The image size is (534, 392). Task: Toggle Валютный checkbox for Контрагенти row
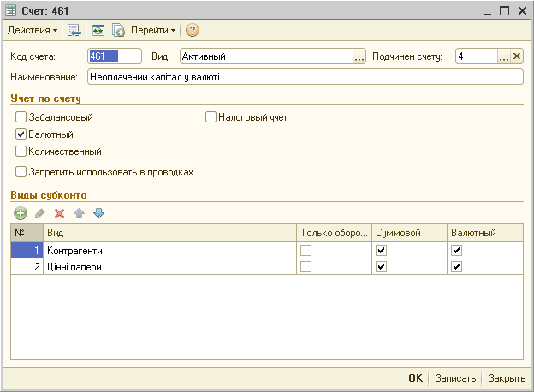tap(456, 251)
